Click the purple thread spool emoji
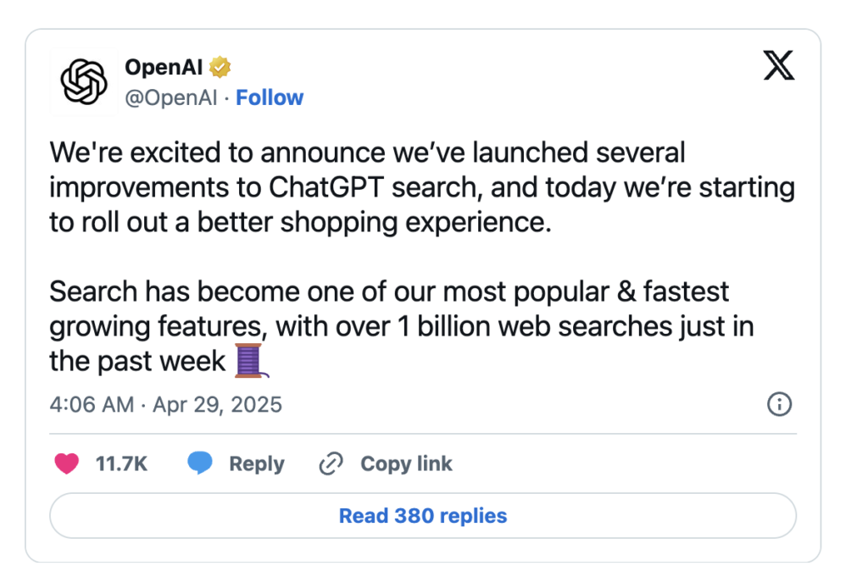The height and width of the screenshot is (588, 868). click(251, 361)
